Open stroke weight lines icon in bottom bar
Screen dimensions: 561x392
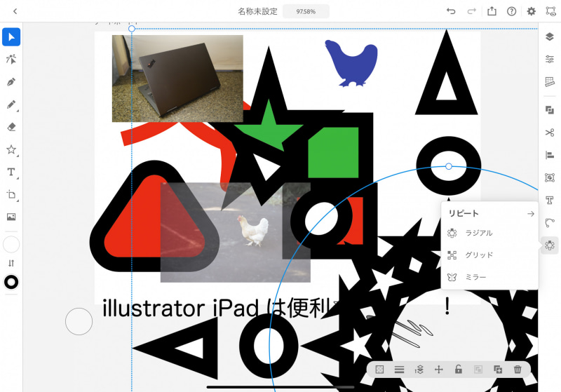tap(399, 370)
